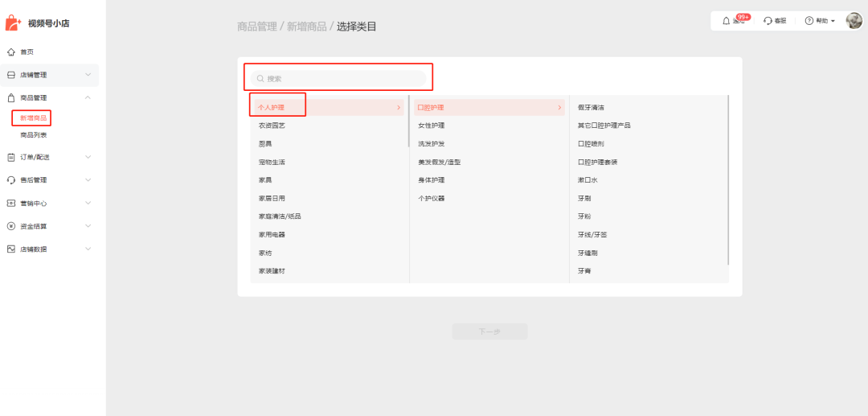Select 洗发护发 in second category column
868x416 pixels.
tap(432, 144)
